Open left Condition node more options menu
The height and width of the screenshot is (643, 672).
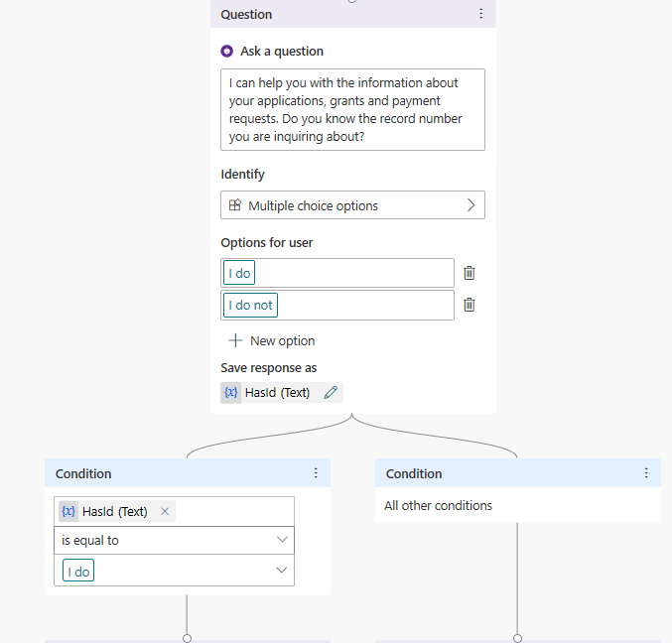click(316, 473)
